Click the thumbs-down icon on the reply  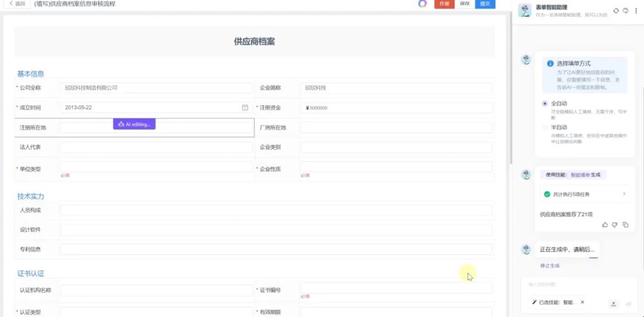pyautogui.click(x=615, y=224)
